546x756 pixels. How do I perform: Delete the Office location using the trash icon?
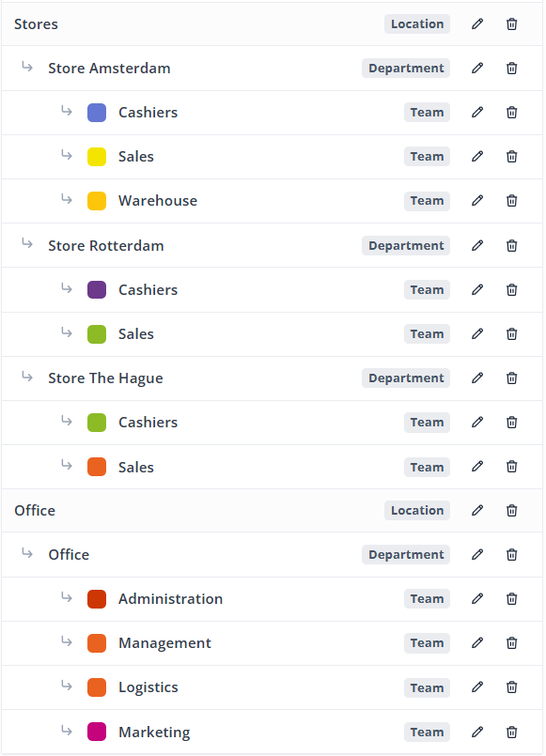pos(511,510)
